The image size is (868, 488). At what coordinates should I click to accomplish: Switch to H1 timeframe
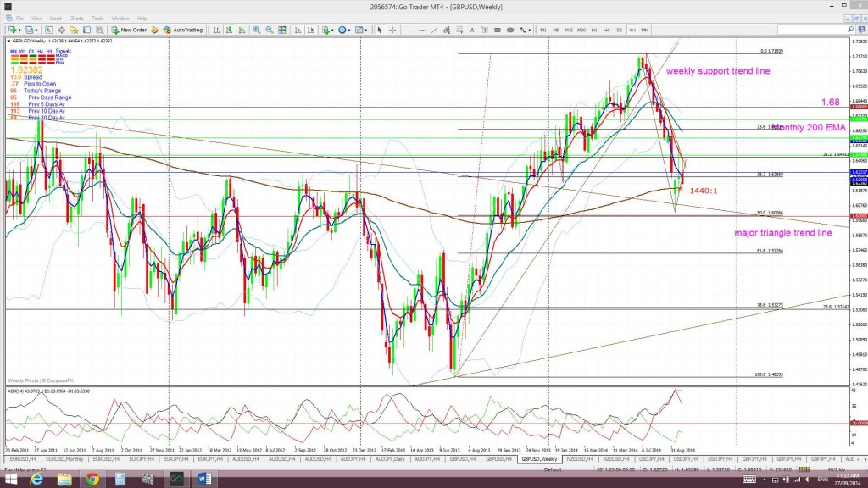(594, 30)
